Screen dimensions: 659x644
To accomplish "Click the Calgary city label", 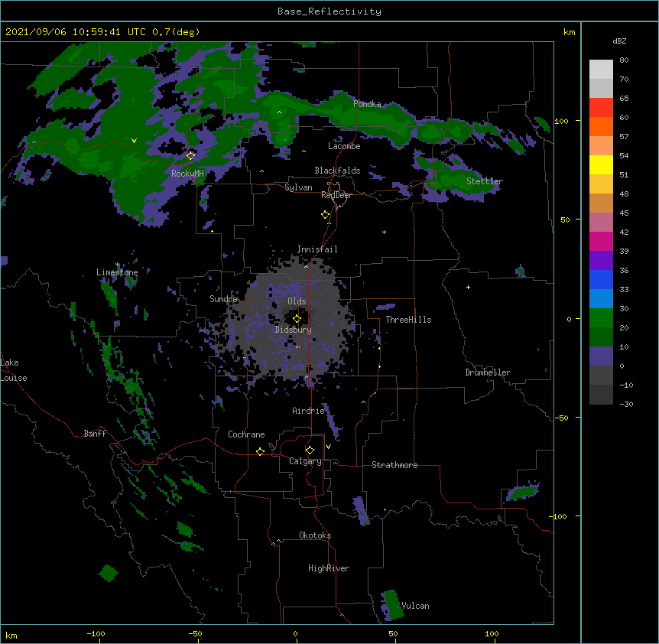I will pyautogui.click(x=305, y=461).
